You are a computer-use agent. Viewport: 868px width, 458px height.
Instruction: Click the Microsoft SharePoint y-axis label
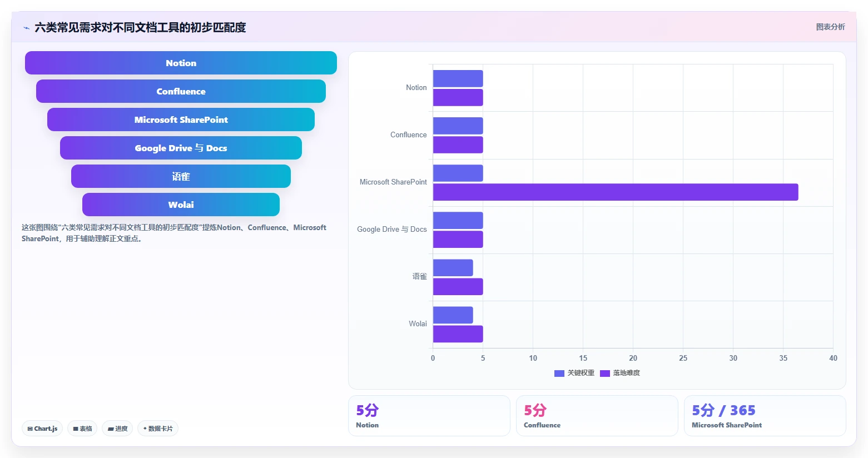393,182
